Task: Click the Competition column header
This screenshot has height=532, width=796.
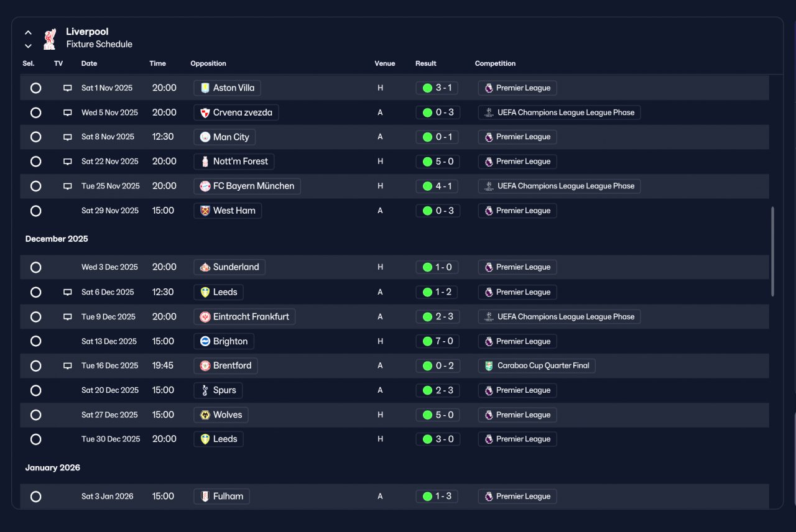Action: [x=495, y=63]
